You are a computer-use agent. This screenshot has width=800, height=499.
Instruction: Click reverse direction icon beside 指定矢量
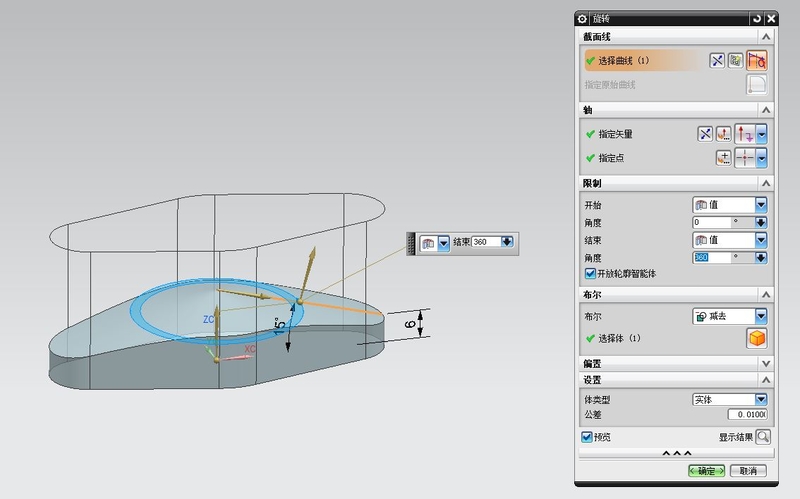[704, 133]
